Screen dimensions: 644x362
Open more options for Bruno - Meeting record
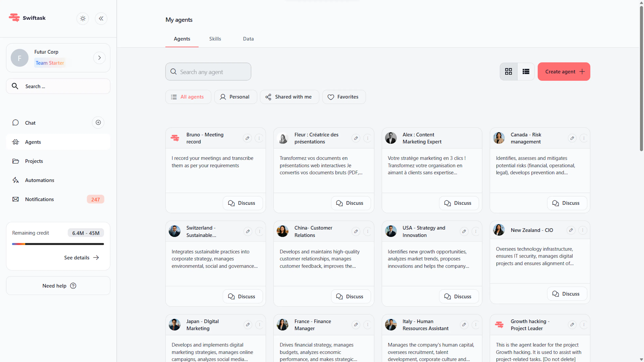coord(259,138)
